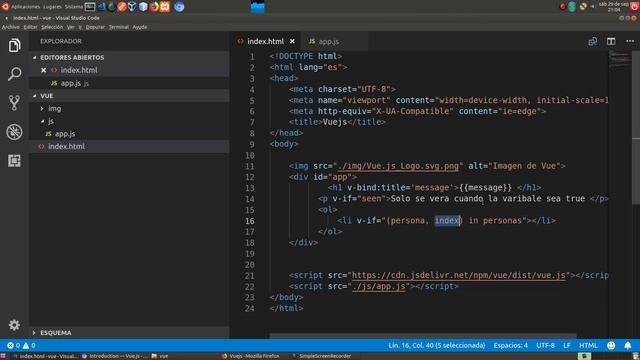
Task: Change language mode HTML
Action: coord(588,345)
